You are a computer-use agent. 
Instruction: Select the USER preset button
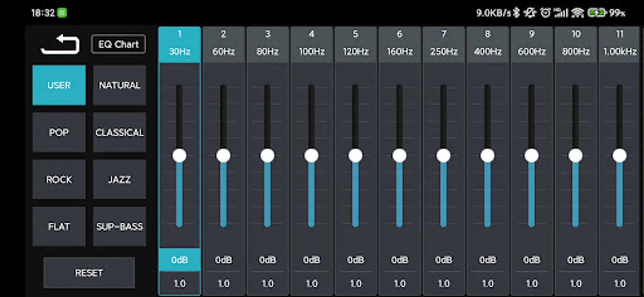[x=59, y=85]
